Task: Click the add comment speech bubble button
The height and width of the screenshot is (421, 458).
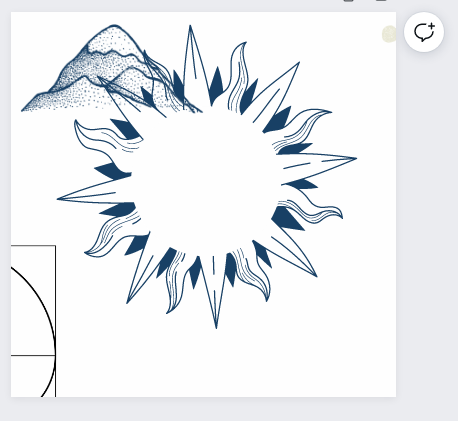Action: coord(424,32)
